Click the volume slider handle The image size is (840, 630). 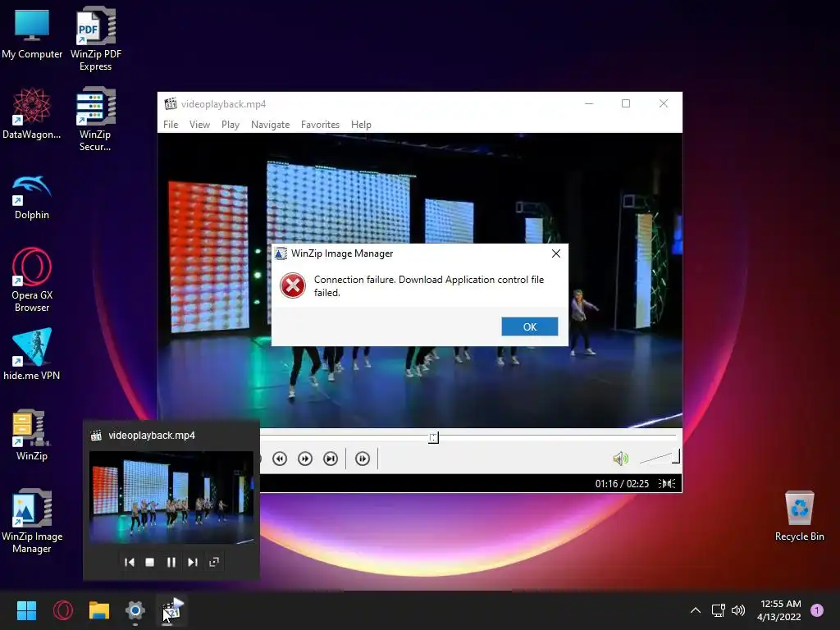click(676, 456)
